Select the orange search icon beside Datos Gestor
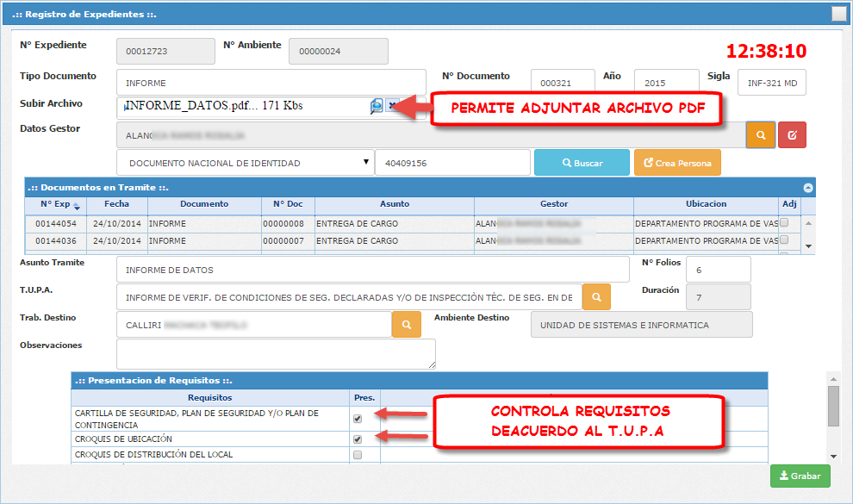 point(760,134)
